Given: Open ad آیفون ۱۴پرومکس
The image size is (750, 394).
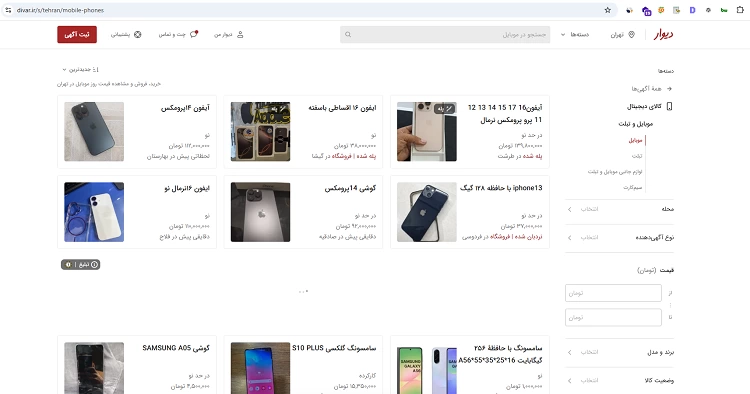Looking at the screenshot, I should tap(137, 131).
